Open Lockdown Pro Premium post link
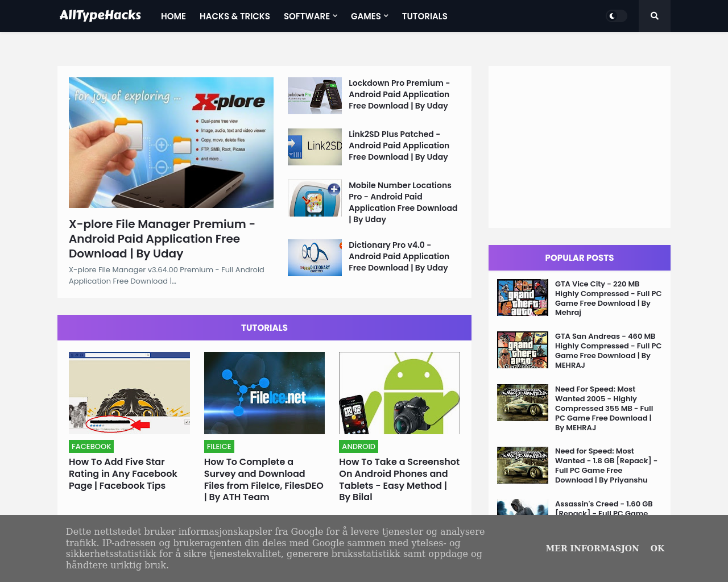Image resolution: width=728 pixels, height=582 pixels. point(399,94)
